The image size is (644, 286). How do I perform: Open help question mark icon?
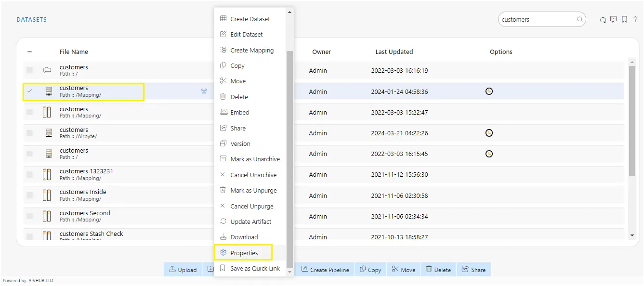(x=635, y=20)
